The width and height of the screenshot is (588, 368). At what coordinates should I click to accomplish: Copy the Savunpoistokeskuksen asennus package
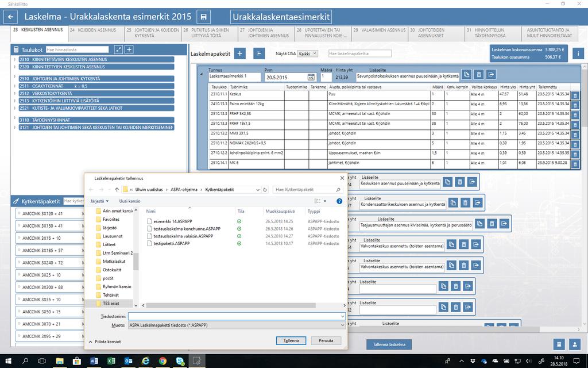point(466,74)
